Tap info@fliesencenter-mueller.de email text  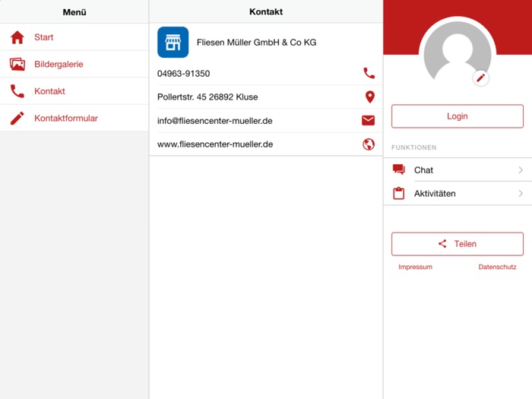click(215, 121)
